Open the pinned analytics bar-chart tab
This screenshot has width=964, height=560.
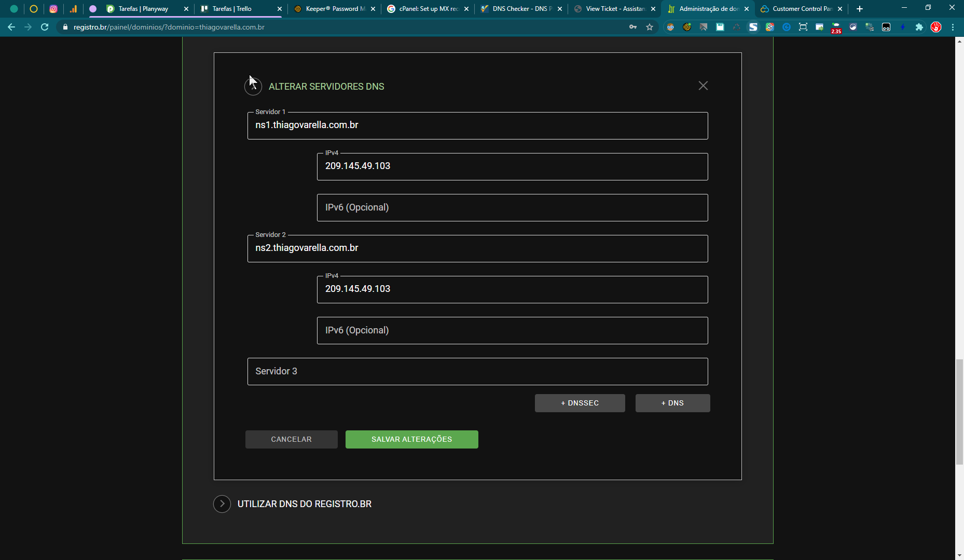click(73, 9)
